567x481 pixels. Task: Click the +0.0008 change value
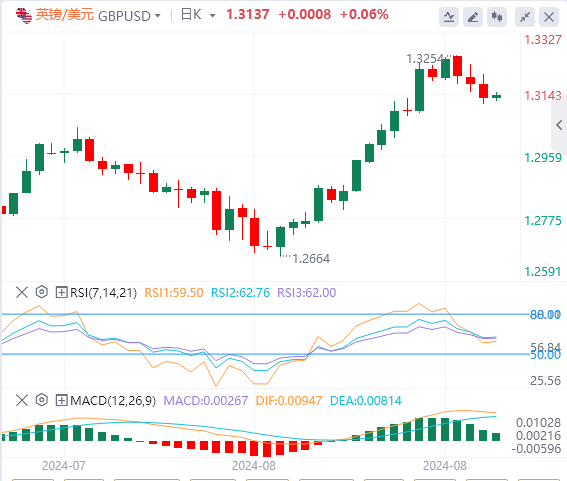(x=304, y=14)
